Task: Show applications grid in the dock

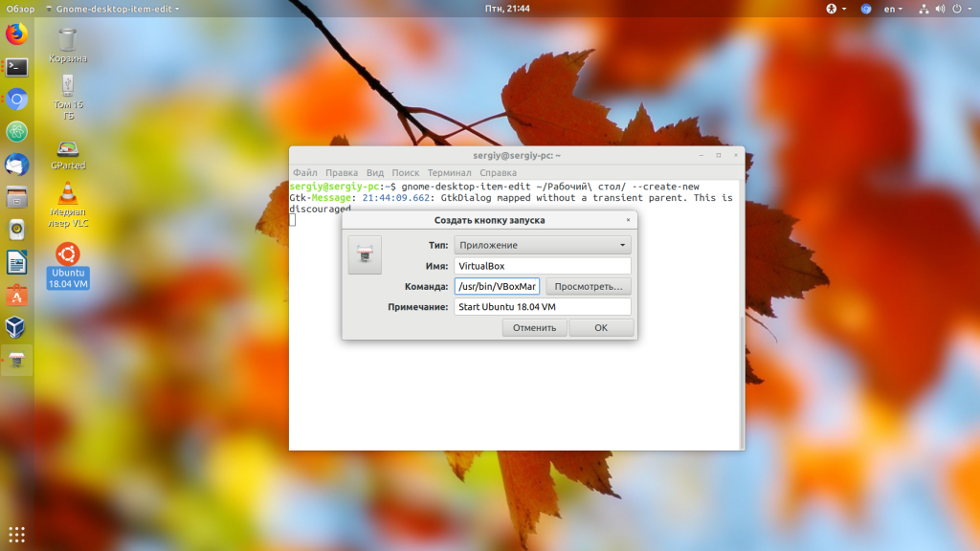Action: pyautogui.click(x=16, y=534)
